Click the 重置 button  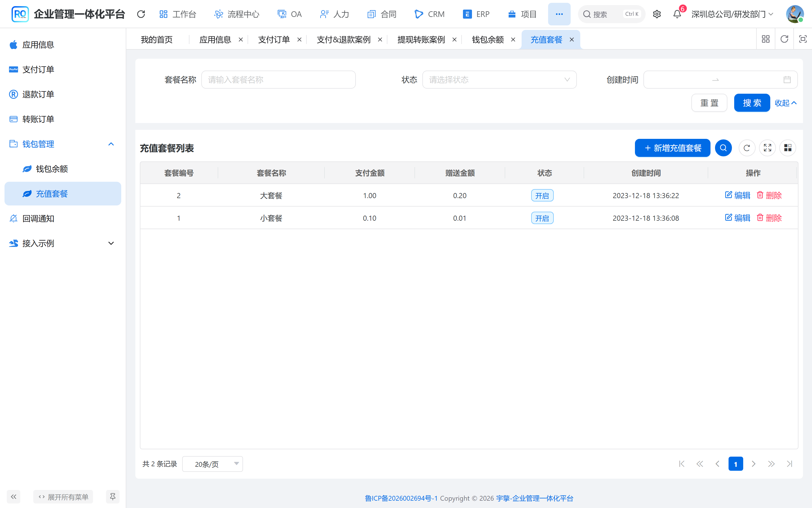(x=709, y=103)
